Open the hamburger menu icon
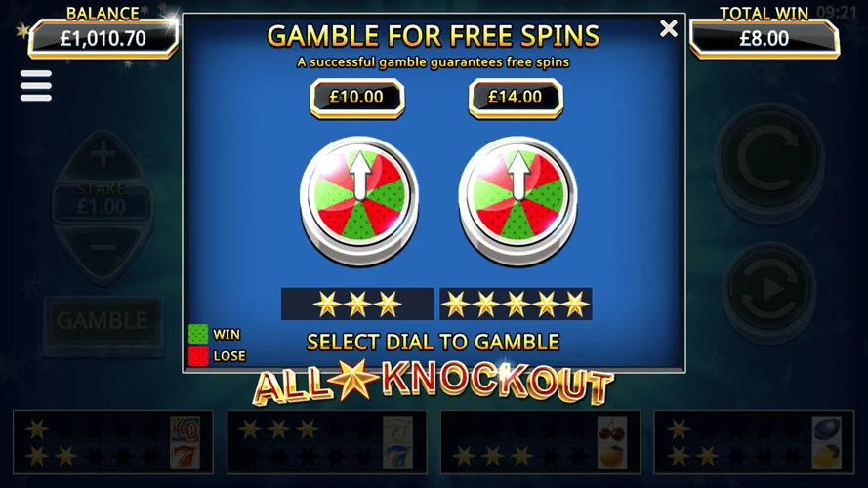Image resolution: width=868 pixels, height=488 pixels. click(x=36, y=86)
